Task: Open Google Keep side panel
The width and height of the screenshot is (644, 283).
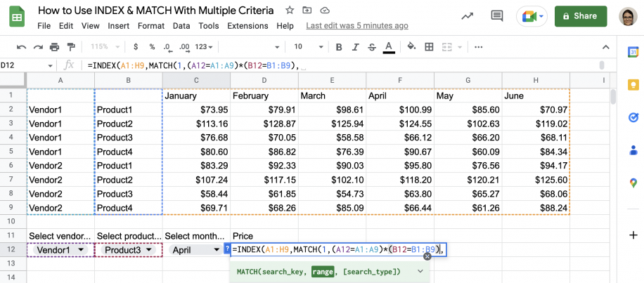Action: 633,85
